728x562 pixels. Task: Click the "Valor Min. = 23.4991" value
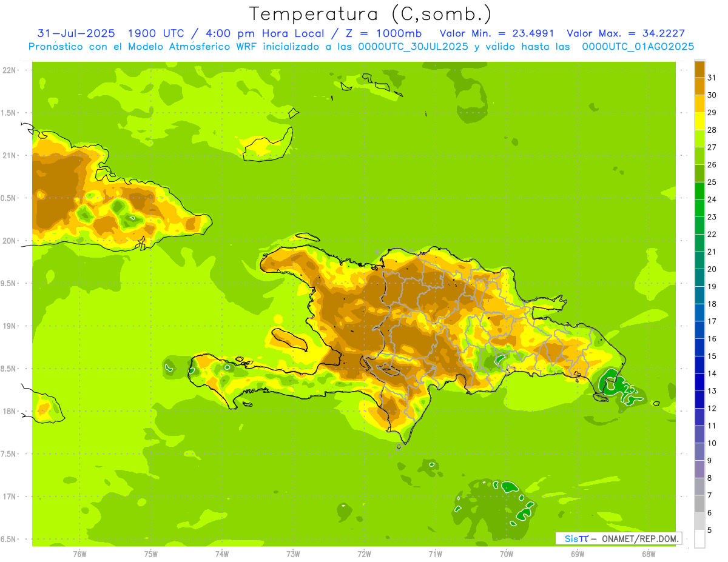tap(497, 33)
